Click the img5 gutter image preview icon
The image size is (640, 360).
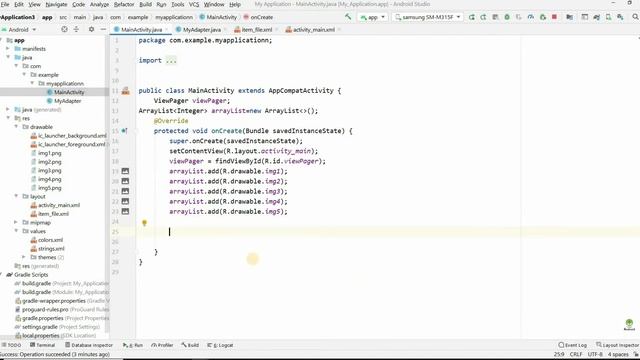tap(125, 211)
